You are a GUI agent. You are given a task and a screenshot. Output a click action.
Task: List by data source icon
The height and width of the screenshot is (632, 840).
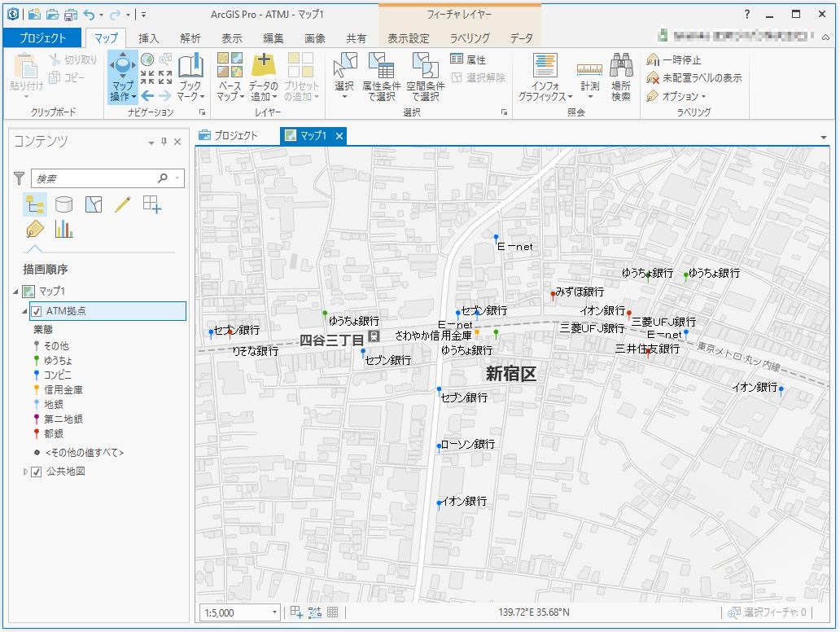[63, 204]
